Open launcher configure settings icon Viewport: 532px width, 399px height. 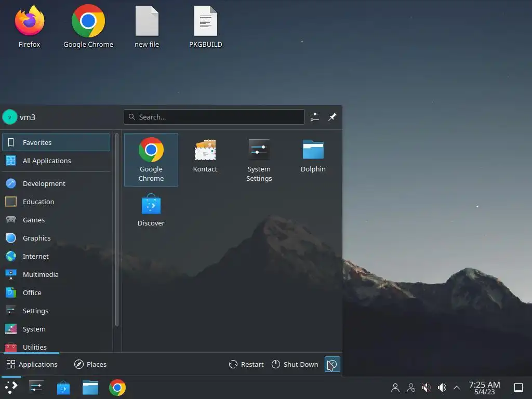click(x=315, y=117)
